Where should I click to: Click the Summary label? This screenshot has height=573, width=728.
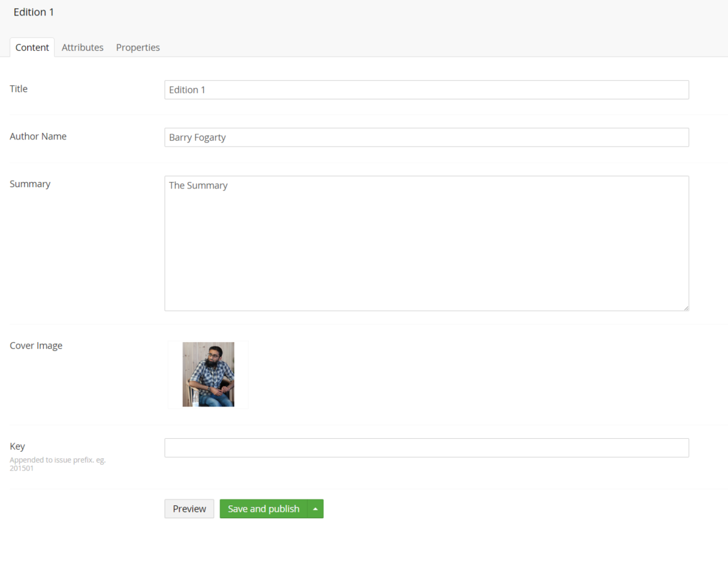point(30,184)
